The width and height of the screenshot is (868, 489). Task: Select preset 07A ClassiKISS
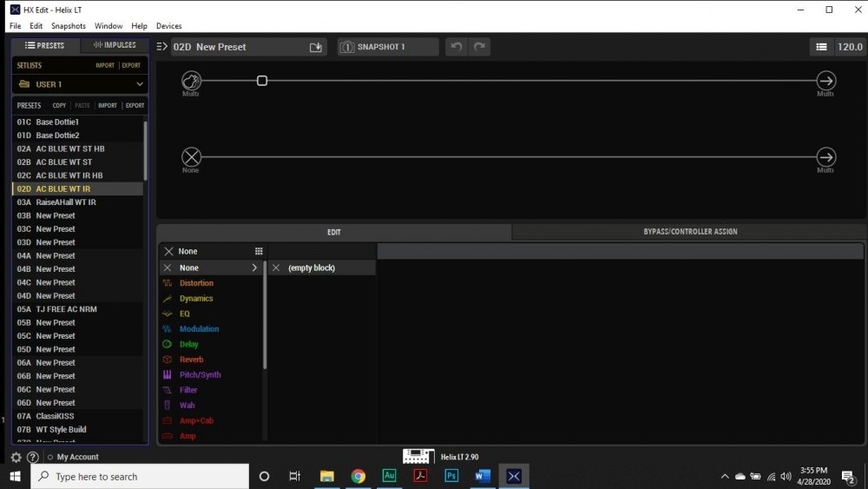(x=77, y=416)
